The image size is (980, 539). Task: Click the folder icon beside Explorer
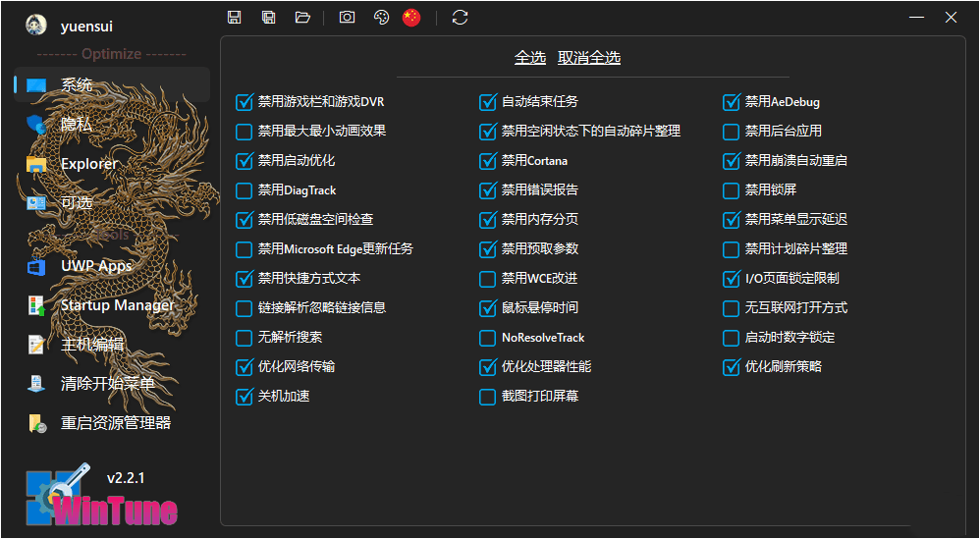(x=36, y=164)
